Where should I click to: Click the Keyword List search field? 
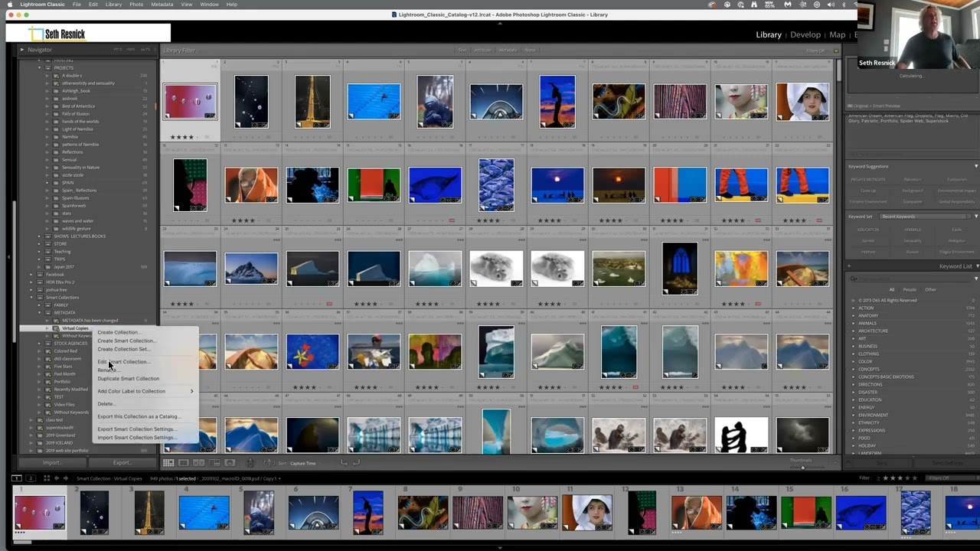pos(911,279)
